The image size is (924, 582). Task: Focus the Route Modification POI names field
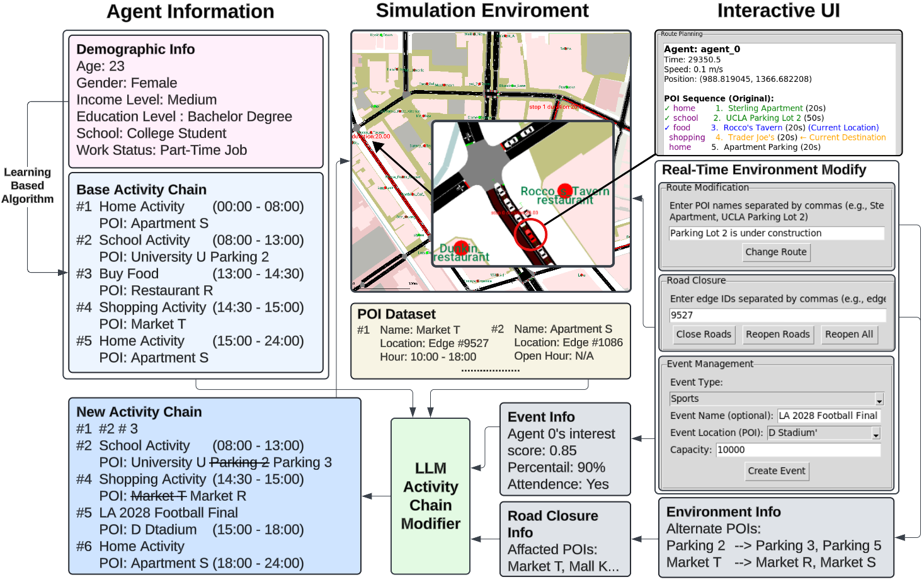pyautogui.click(x=777, y=233)
